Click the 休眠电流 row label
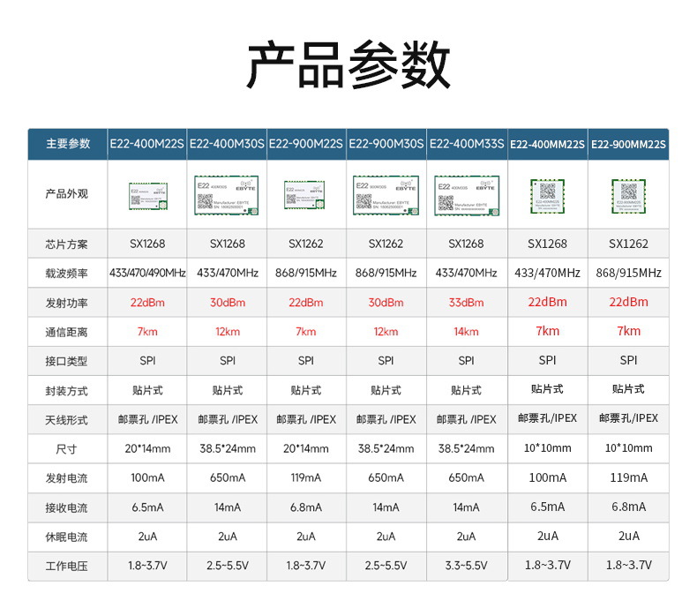 click(x=67, y=537)
